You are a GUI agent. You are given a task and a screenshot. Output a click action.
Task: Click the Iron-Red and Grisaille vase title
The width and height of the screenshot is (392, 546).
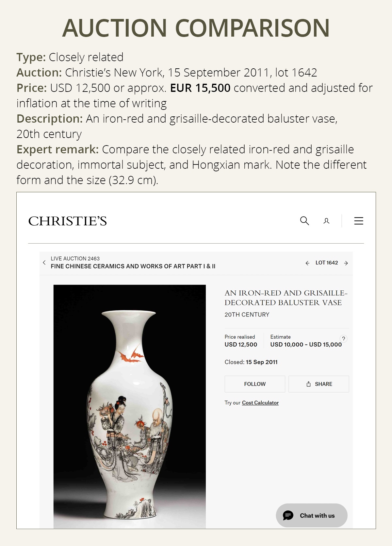point(286,298)
